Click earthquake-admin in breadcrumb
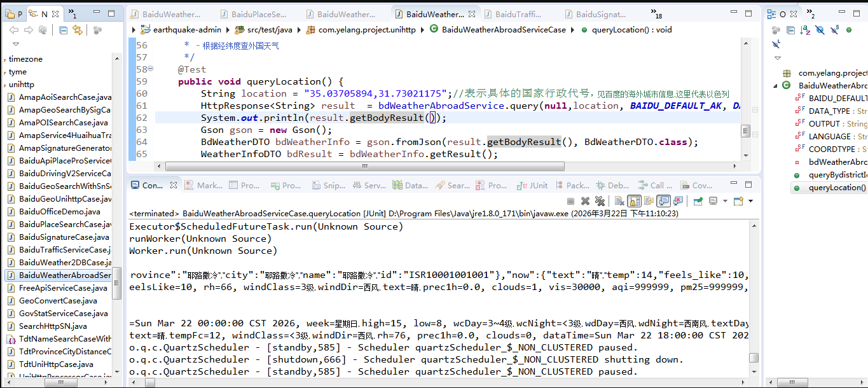 pos(182,29)
